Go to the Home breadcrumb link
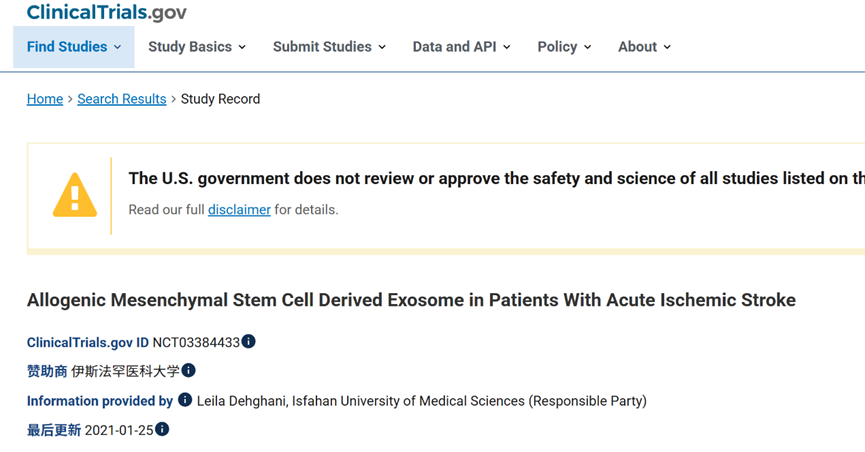The image size is (865, 452). pos(45,99)
